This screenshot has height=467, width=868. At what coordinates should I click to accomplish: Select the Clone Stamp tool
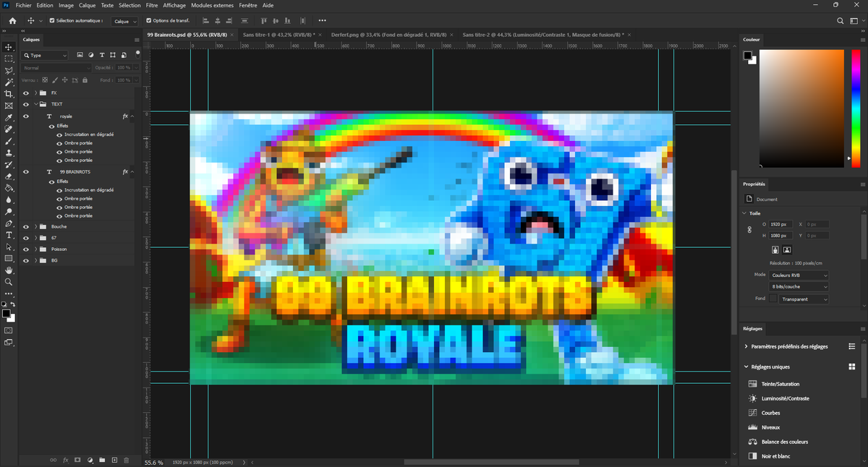[x=9, y=153]
